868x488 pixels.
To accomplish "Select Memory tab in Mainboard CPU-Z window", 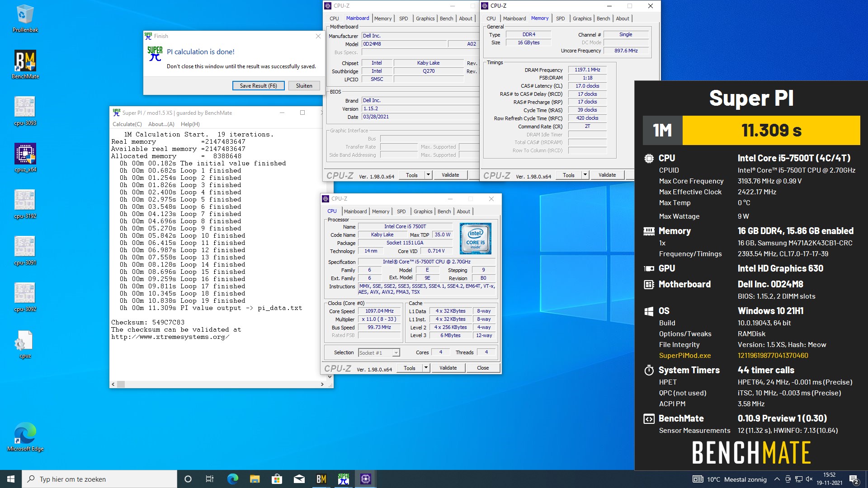I will click(383, 19).
